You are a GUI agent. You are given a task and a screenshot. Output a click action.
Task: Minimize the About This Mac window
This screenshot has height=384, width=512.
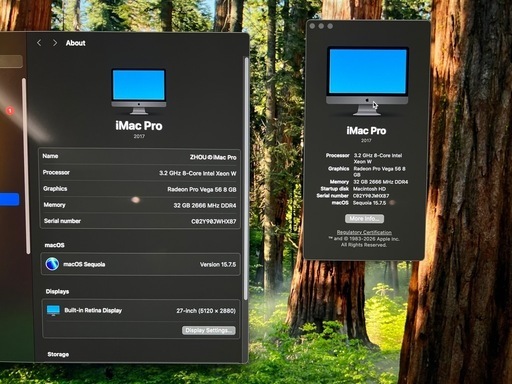(x=321, y=26)
